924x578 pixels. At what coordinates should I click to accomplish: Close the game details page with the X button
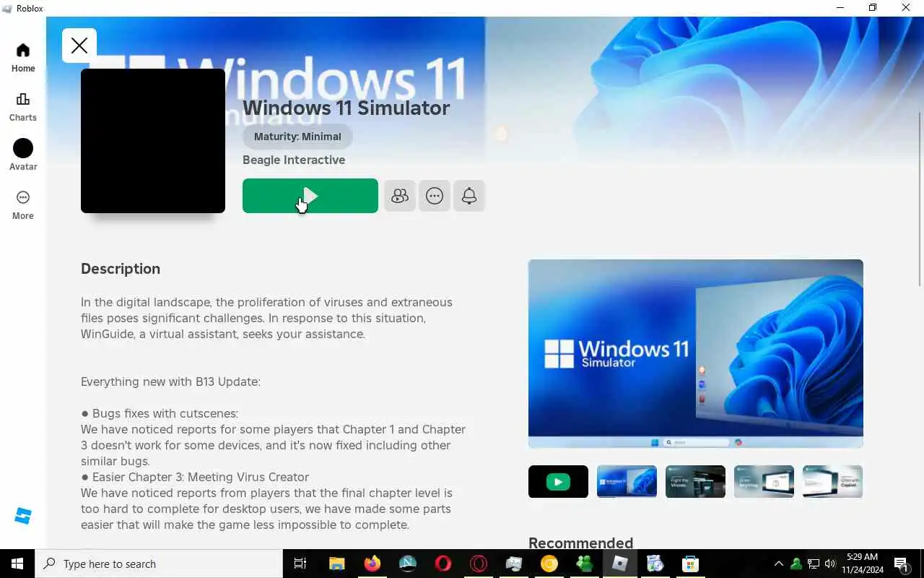coord(79,46)
